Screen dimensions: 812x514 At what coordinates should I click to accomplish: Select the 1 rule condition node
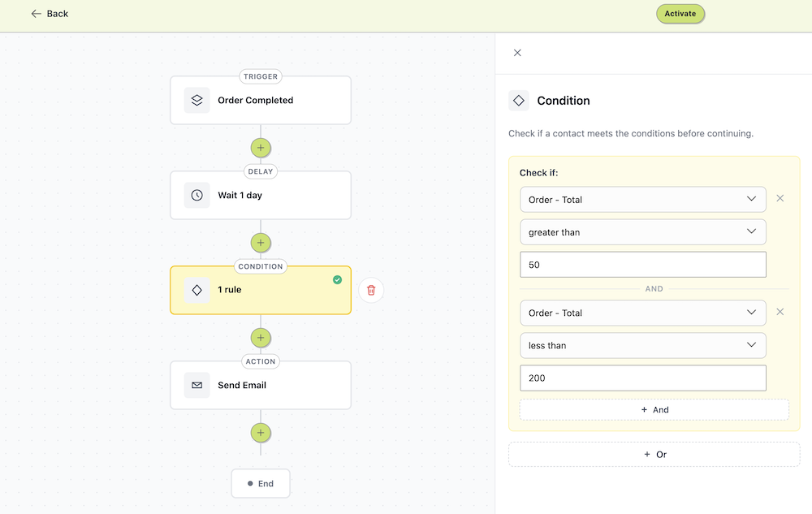point(261,291)
